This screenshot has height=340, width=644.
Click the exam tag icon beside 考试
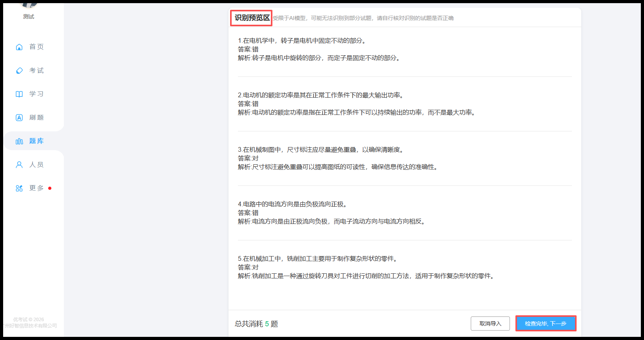click(x=19, y=71)
